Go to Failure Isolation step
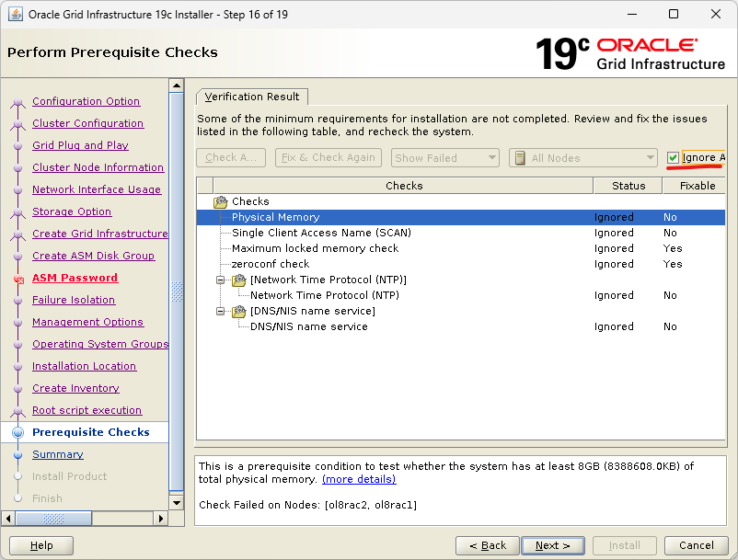The width and height of the screenshot is (738, 560). coord(74,300)
